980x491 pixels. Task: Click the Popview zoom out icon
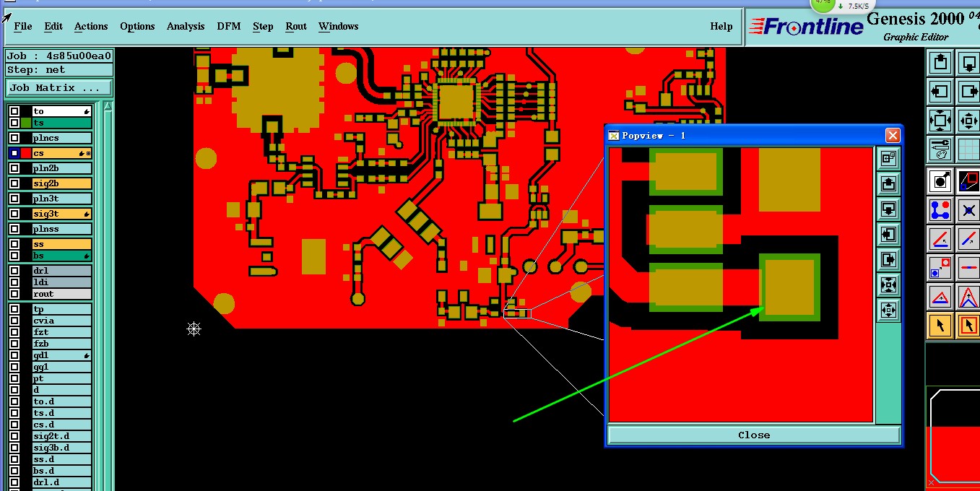point(888,310)
